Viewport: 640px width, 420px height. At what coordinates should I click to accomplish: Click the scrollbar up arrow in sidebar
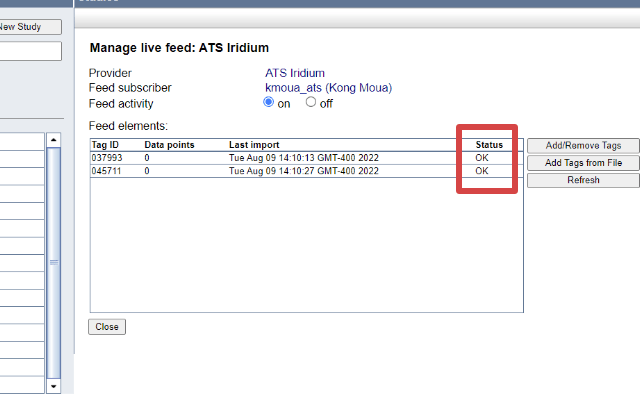[x=53, y=140]
